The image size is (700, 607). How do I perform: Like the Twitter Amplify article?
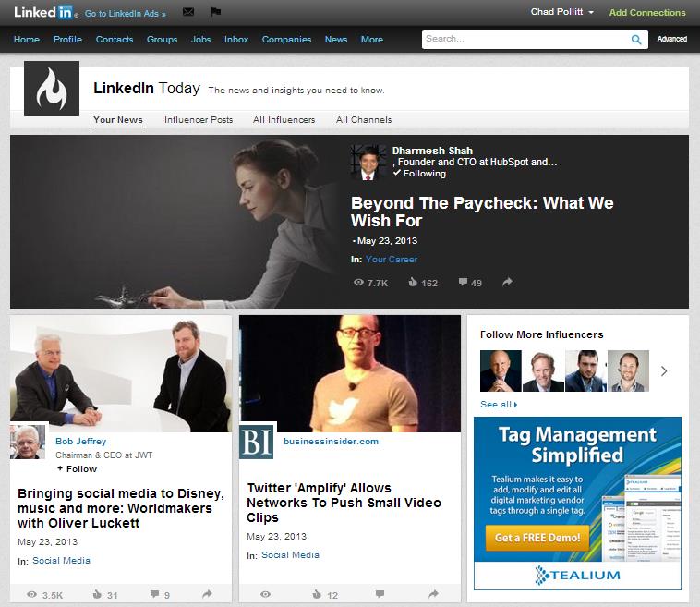point(317,594)
